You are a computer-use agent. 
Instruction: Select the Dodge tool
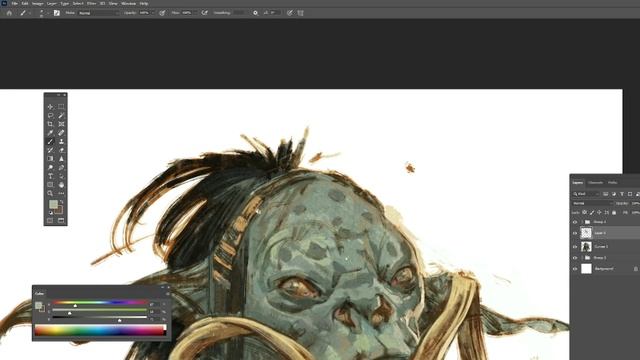point(50,167)
